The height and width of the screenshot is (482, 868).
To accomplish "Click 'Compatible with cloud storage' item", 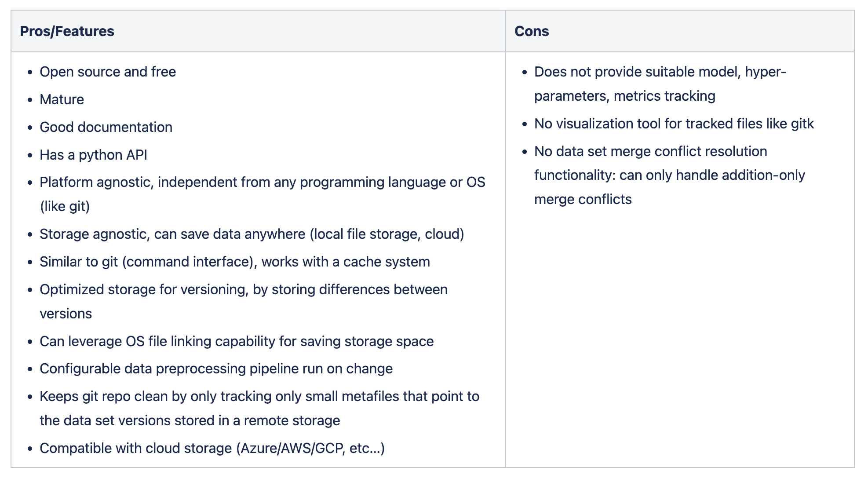I will (x=212, y=448).
